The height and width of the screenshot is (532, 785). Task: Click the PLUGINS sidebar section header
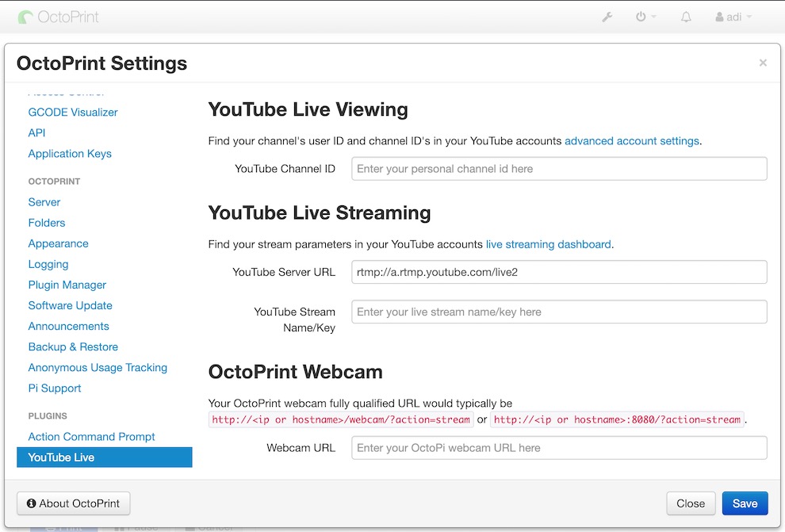48,416
